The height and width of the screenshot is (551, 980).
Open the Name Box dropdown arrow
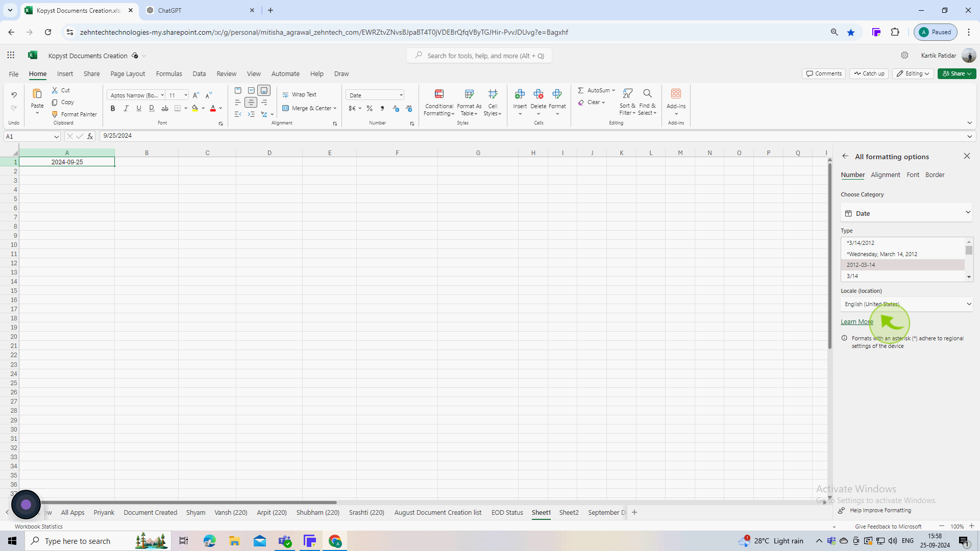pos(56,137)
